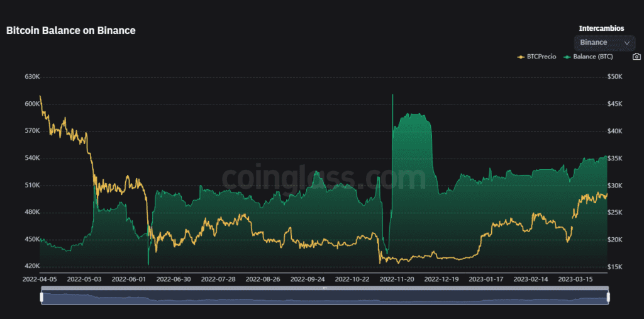Click the 2022-04-05 date label

(40, 279)
